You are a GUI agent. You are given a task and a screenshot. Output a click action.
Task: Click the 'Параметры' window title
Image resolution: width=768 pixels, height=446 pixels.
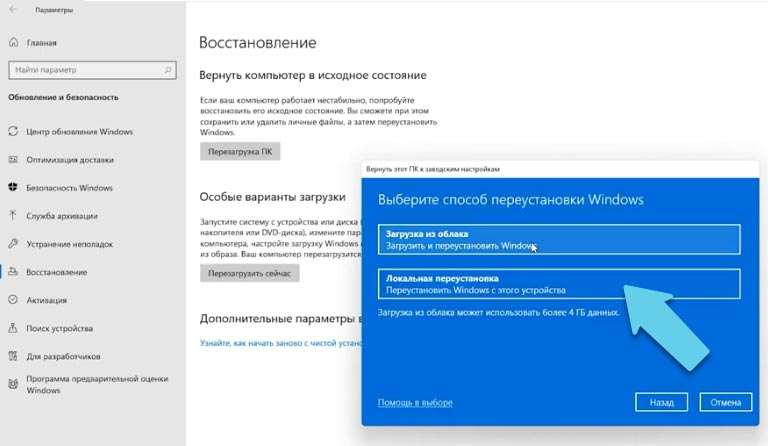(x=54, y=10)
